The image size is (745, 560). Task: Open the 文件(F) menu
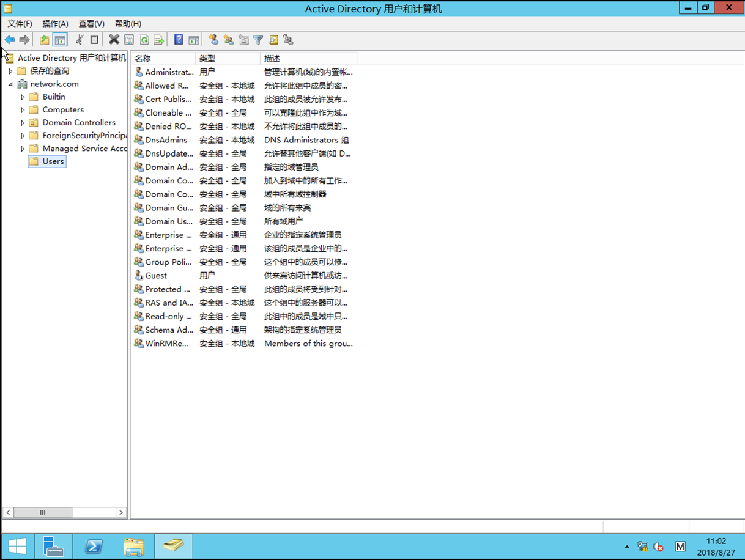tap(20, 23)
